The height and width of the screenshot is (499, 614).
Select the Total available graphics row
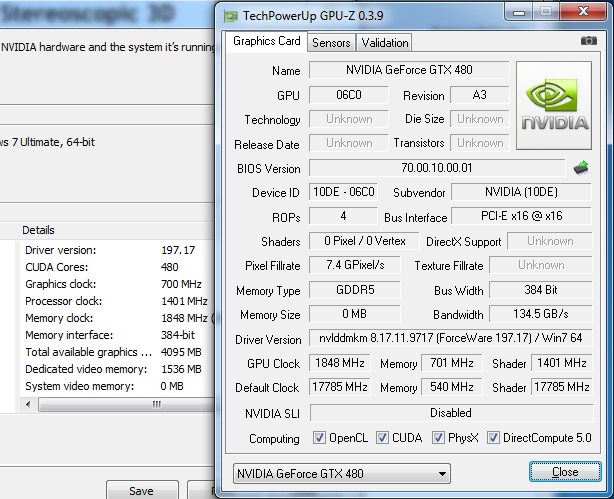[x=117, y=352]
